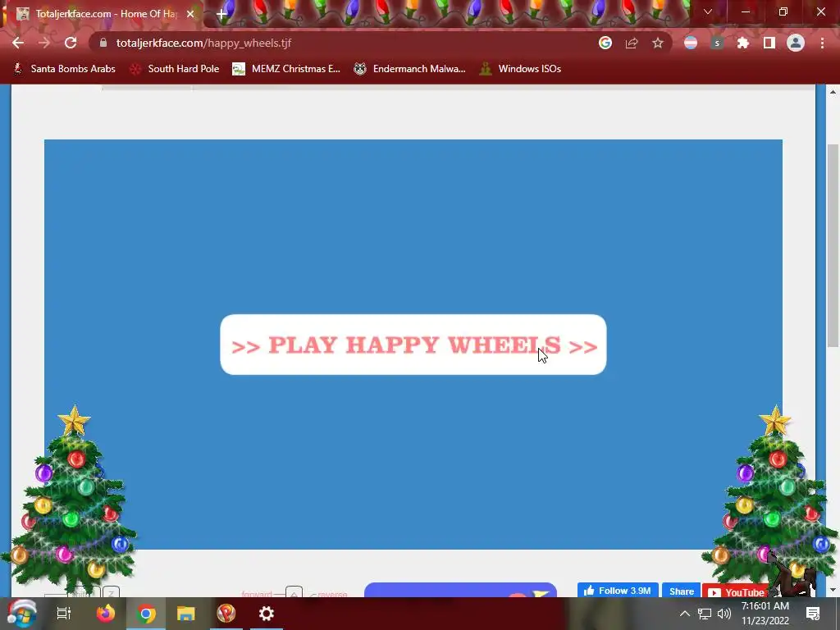This screenshot has height=630, width=840.
Task: Switch to Chrome in the taskbar
Action: tap(146, 614)
